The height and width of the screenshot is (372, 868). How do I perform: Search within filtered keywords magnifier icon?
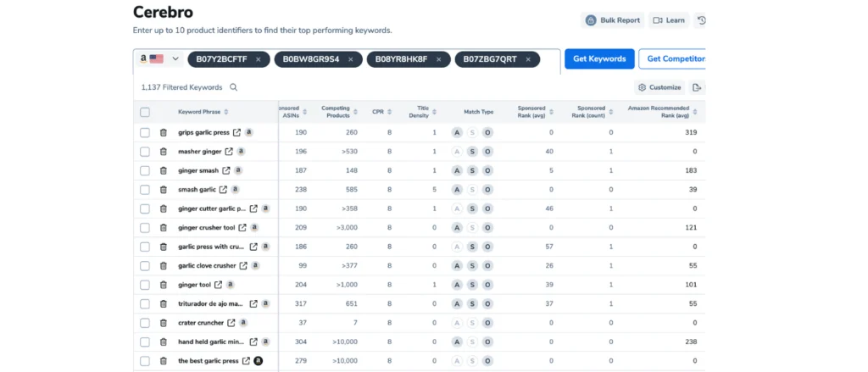[x=234, y=87]
